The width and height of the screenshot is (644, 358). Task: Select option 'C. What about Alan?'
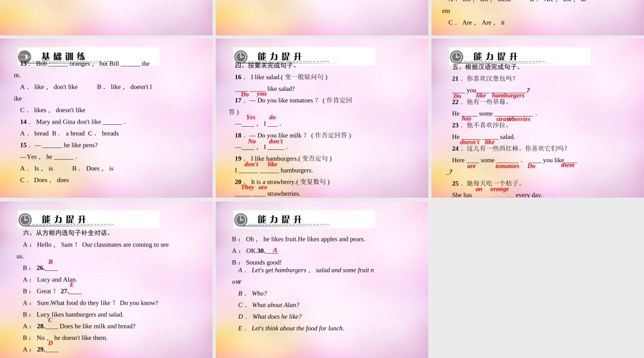[x=269, y=305]
